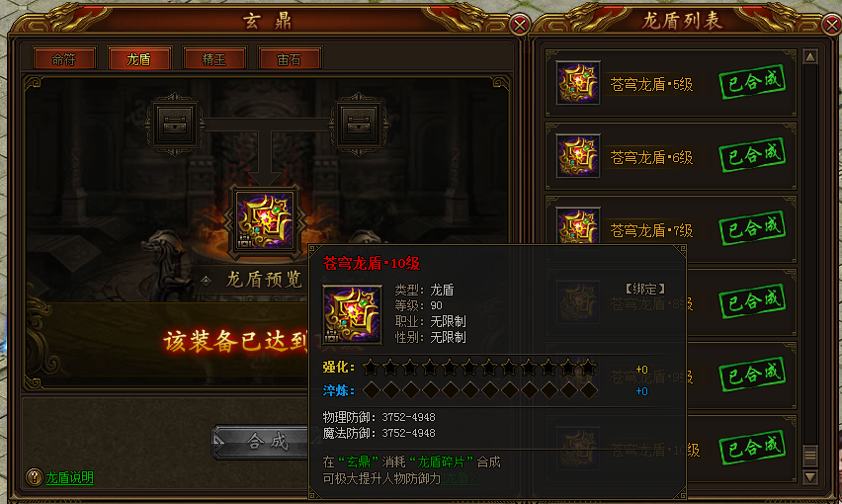The height and width of the screenshot is (504, 842).
Task: Click the center dragon shield preview icon
Action: pos(265,220)
